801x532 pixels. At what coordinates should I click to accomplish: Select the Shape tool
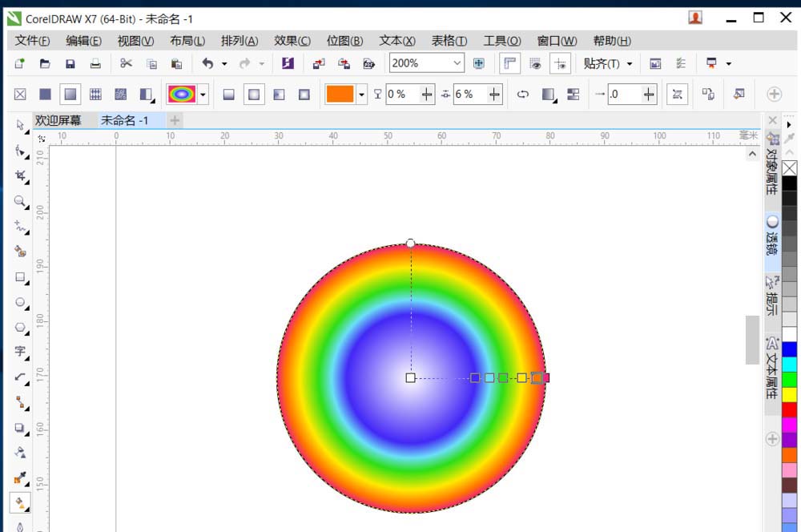(x=19, y=150)
